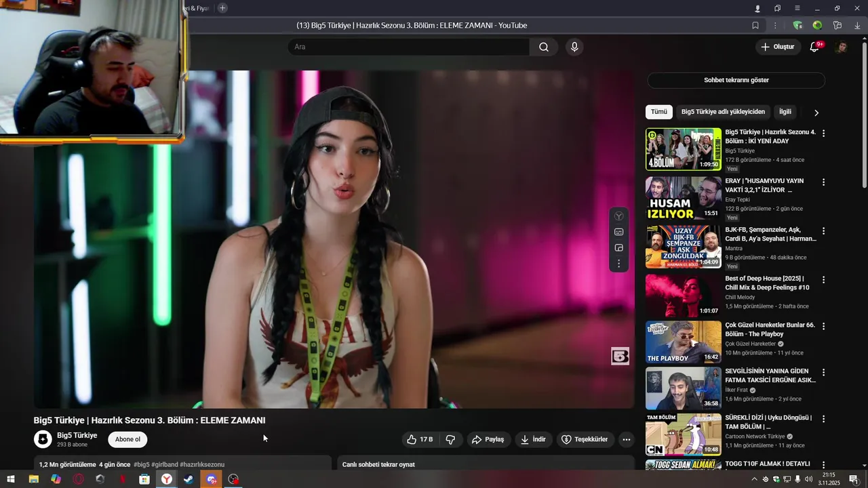Like the video showing 17 B
This screenshot has width=868, height=488.
[420, 439]
